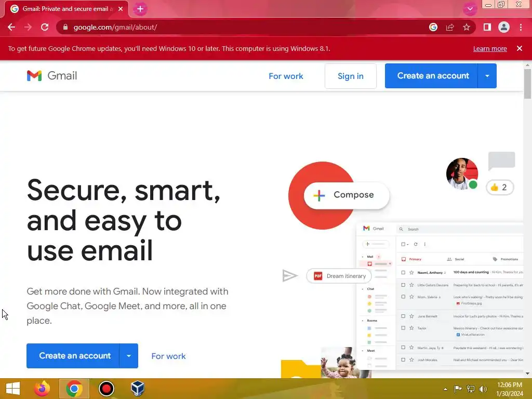Click the page vertical scrollbar thumb

coord(527,84)
